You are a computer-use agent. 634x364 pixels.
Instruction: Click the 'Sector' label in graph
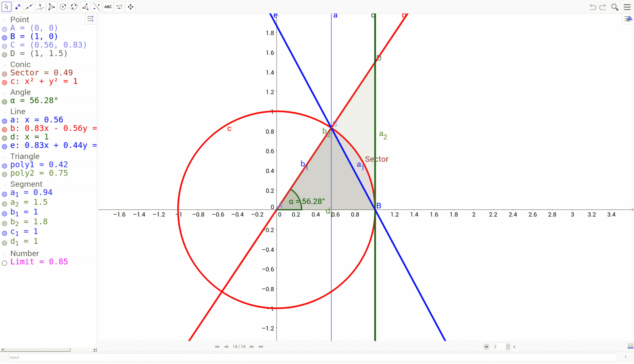[x=376, y=159]
